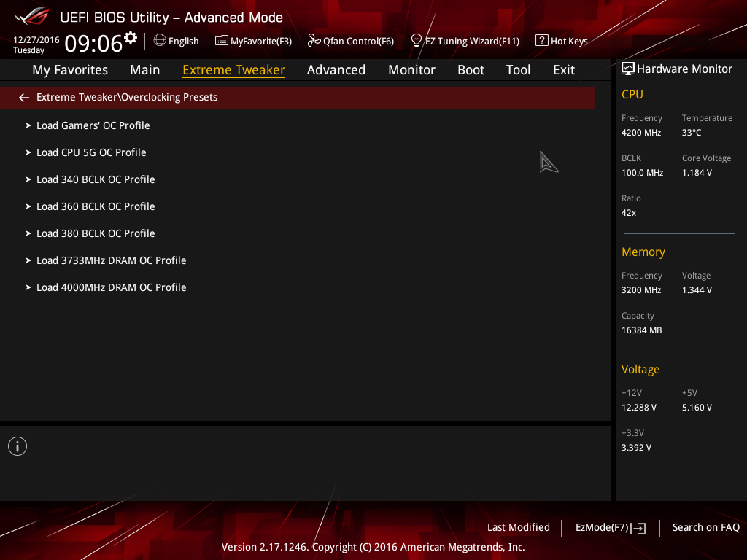Screen dimensions: 747x560
Task: Click Search on FAQ
Action: (x=706, y=527)
